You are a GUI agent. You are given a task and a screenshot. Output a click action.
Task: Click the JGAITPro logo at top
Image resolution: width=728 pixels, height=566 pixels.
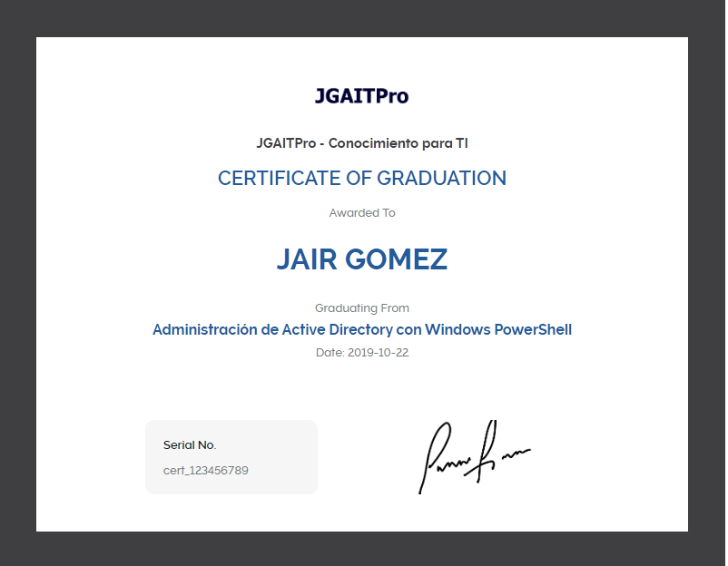(361, 96)
